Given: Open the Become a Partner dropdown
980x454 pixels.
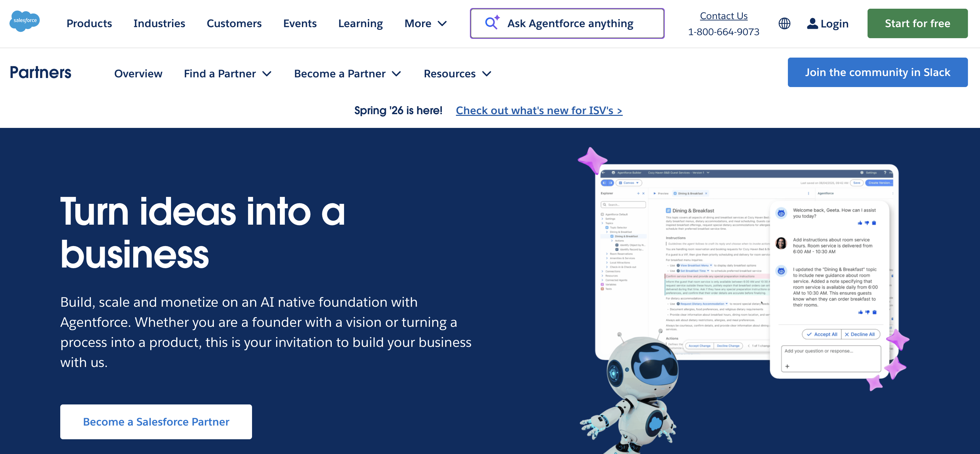Looking at the screenshot, I should tap(347, 73).
